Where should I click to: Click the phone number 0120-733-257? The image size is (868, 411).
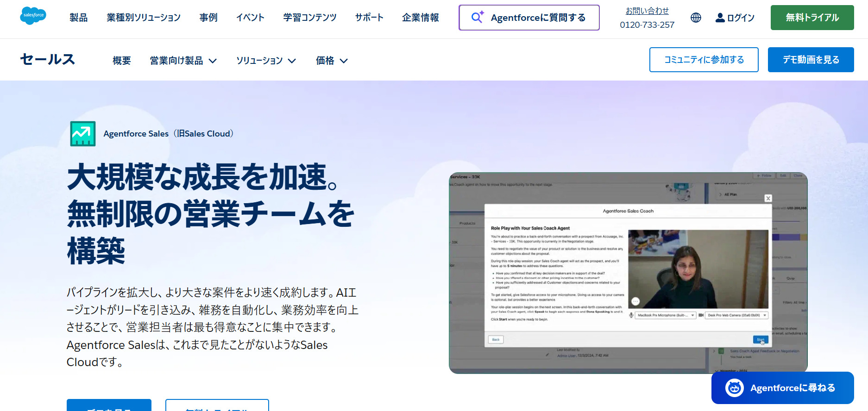click(647, 25)
